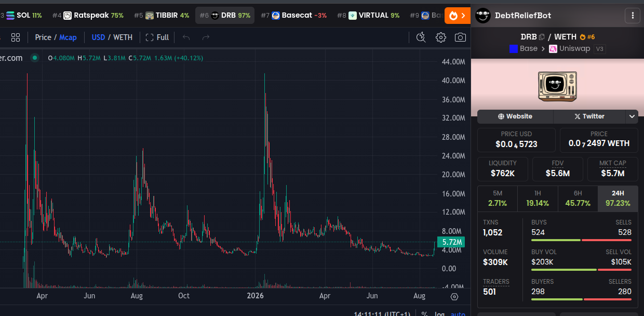Click the green indicator dot by OHLC values
The height and width of the screenshot is (316, 644).
coord(34,58)
